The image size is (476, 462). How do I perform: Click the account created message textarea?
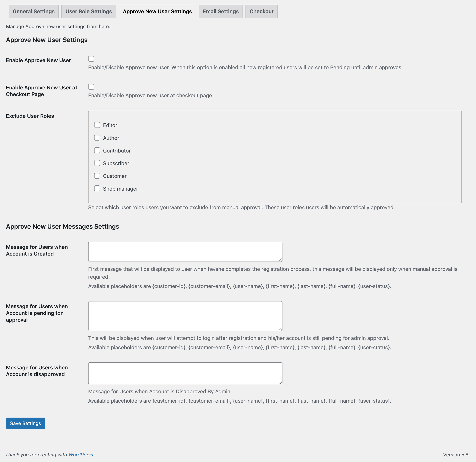[x=185, y=251]
